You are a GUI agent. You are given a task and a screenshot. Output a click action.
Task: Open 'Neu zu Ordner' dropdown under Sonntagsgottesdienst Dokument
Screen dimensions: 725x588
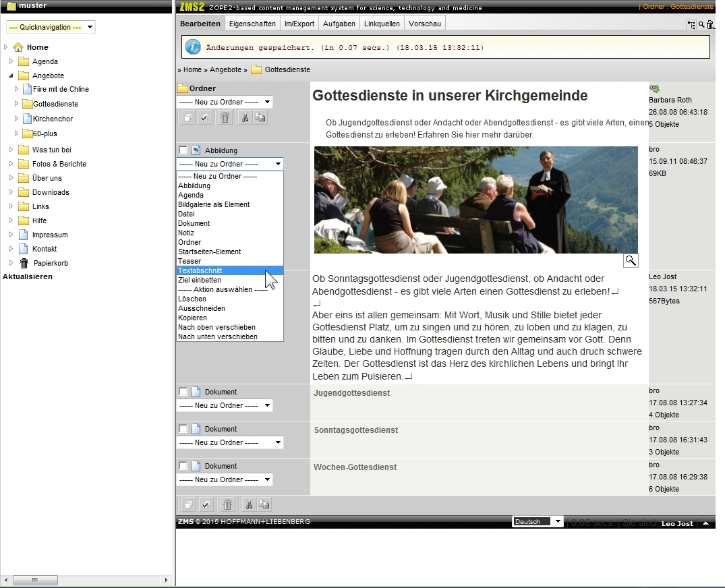pos(230,442)
